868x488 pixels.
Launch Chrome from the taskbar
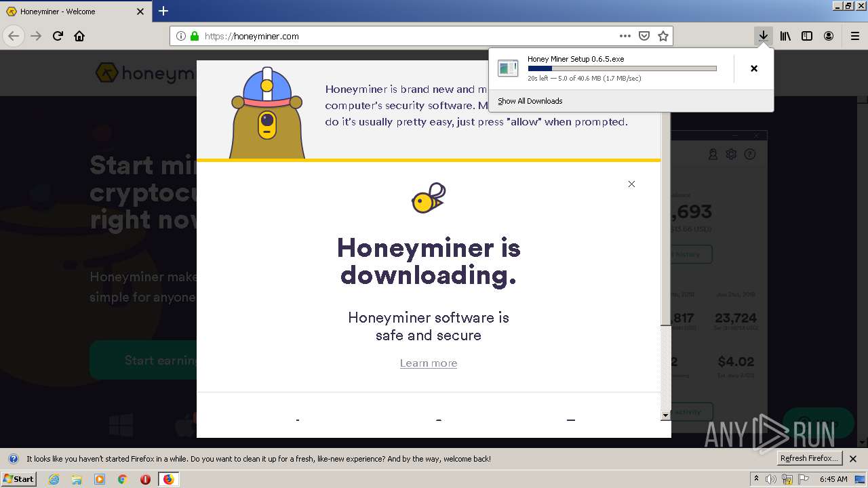pyautogui.click(x=123, y=479)
